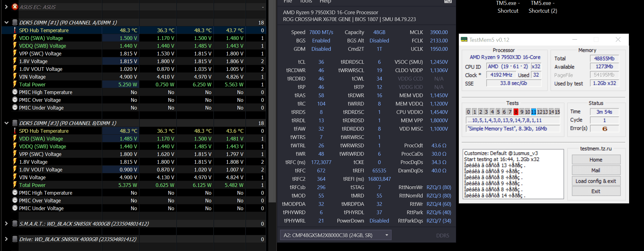The width and height of the screenshot is (644, 251).
Task: Open the Tools menu in ZenTimings
Action: [306, 2]
